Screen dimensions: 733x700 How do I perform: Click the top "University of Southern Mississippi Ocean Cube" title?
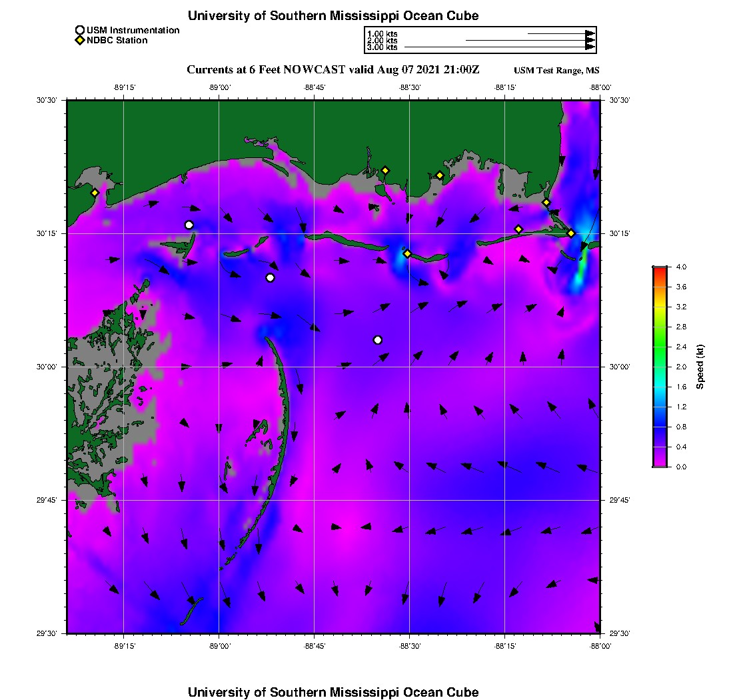[x=333, y=15]
